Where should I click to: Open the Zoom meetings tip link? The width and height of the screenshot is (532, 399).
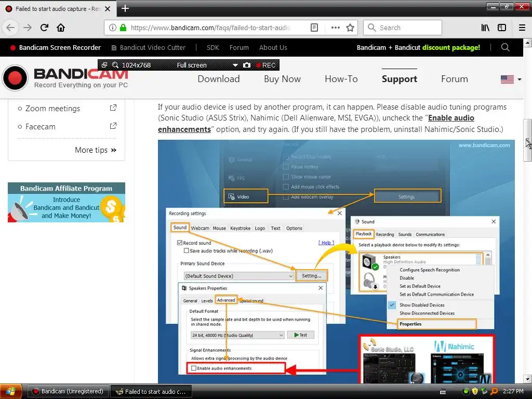point(52,109)
